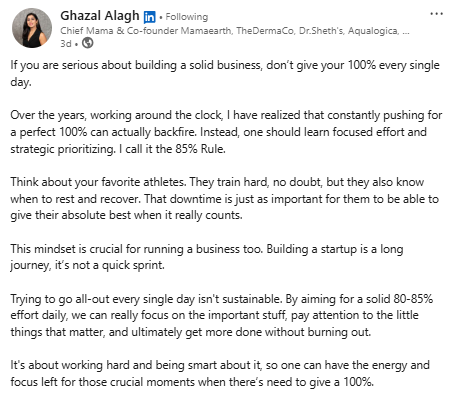Image resolution: width=452 pixels, height=397 pixels.
Task: Click the Ghazal Alagh name link
Action: click(100, 16)
